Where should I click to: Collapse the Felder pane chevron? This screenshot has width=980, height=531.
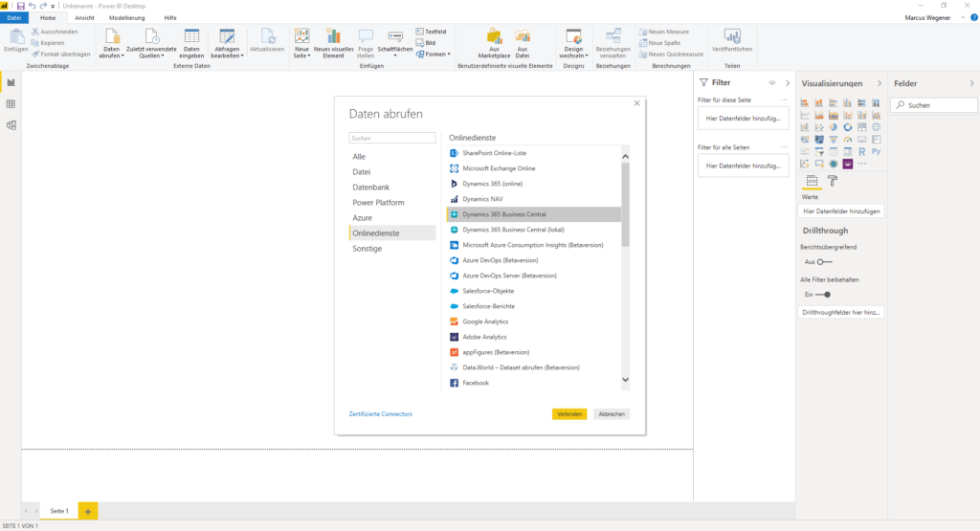(971, 83)
